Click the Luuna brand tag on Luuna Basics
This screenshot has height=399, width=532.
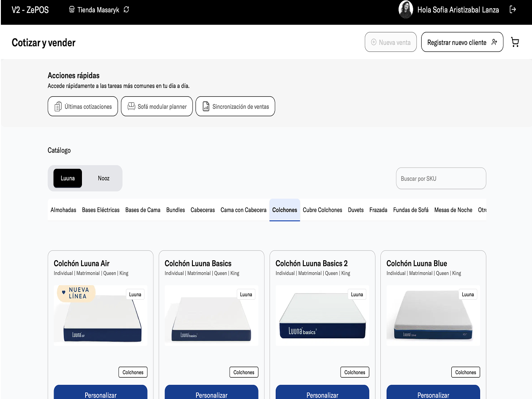coord(246,294)
